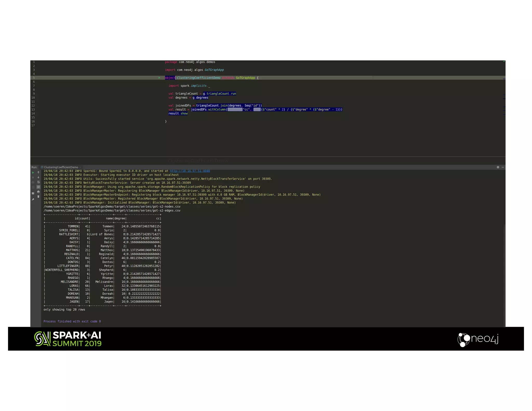Close the ClusteringCoefficientDemo run tab

click(x=80, y=167)
